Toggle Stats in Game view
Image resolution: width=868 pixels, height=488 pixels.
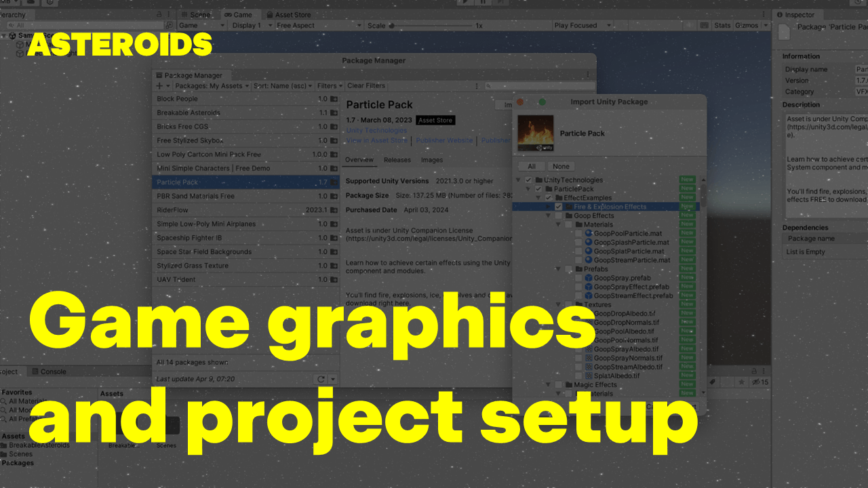(723, 26)
